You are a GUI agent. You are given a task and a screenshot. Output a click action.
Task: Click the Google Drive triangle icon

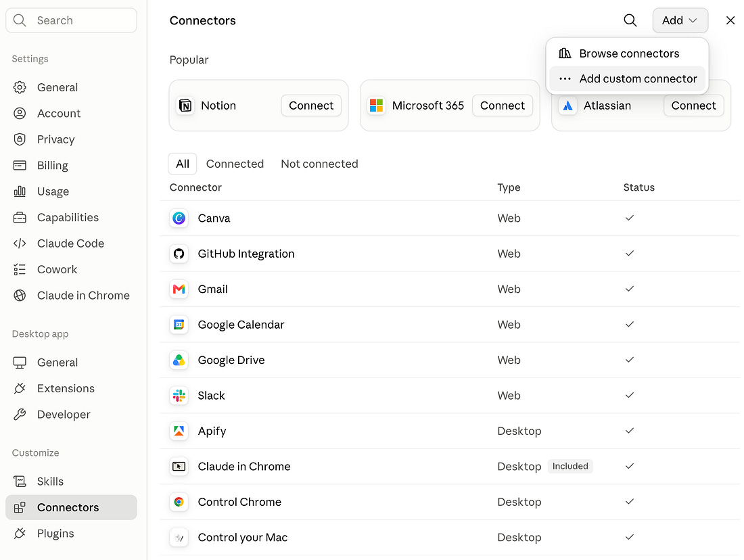click(x=179, y=360)
